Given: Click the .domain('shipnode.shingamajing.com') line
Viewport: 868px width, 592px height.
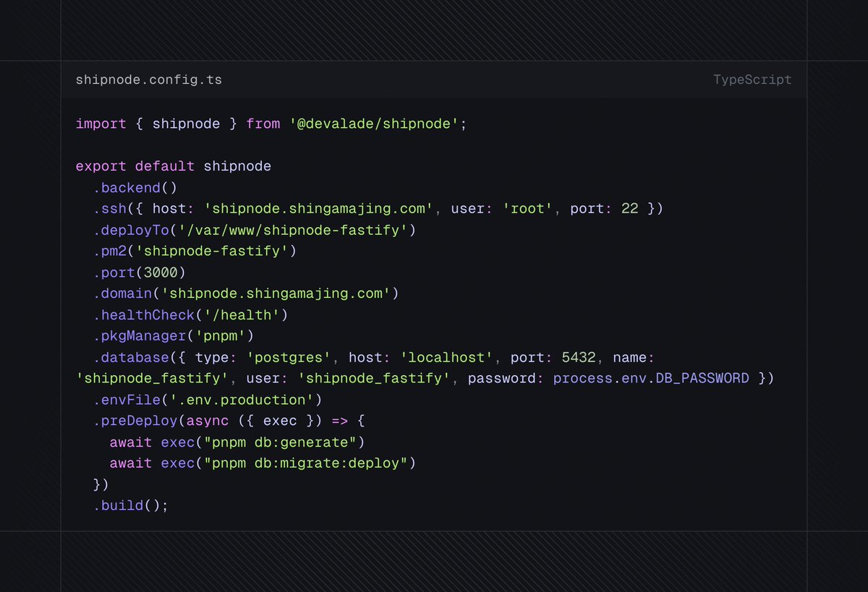Looking at the screenshot, I should pos(246,293).
